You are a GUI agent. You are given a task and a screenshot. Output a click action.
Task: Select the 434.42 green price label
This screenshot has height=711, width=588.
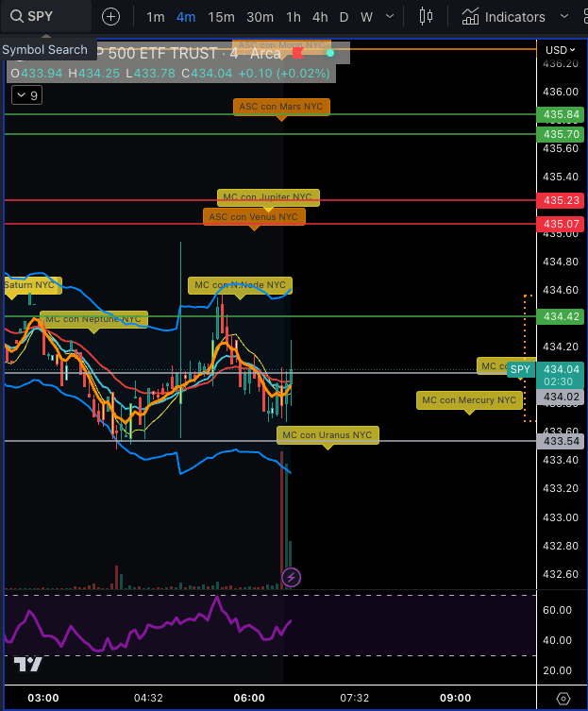click(562, 316)
